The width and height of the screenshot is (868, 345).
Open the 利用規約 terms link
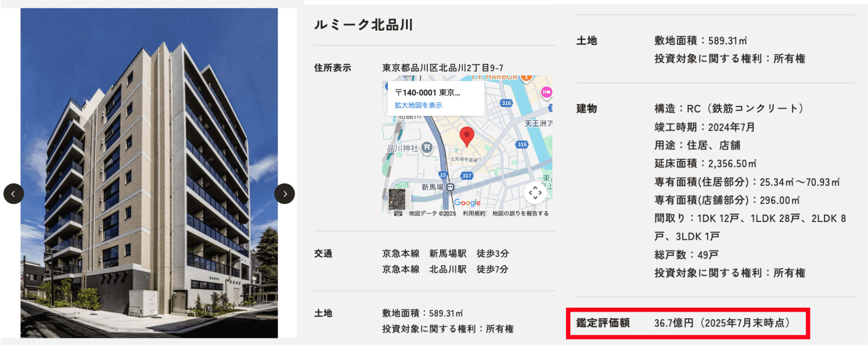coord(474,213)
